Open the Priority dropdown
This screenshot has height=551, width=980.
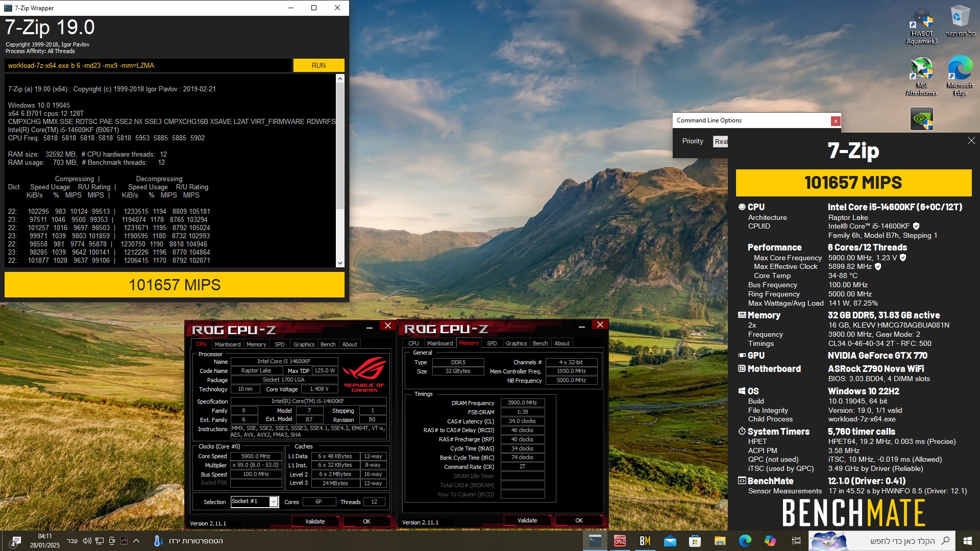[720, 141]
